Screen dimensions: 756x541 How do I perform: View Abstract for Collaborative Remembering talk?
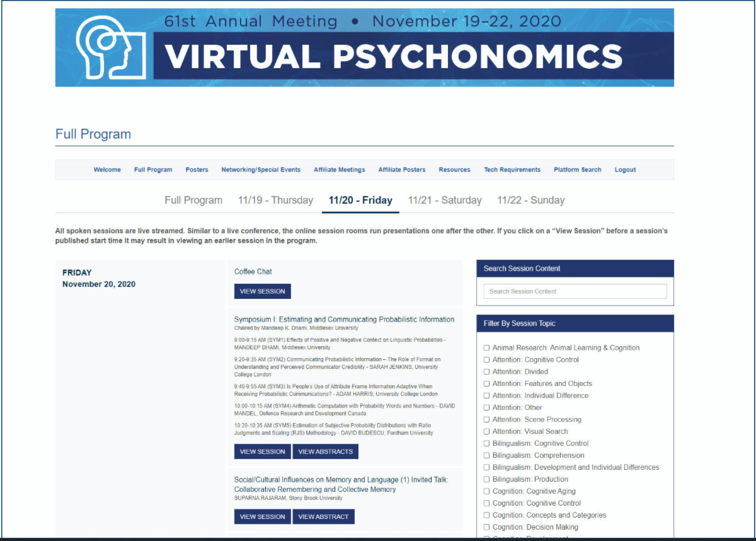click(324, 516)
